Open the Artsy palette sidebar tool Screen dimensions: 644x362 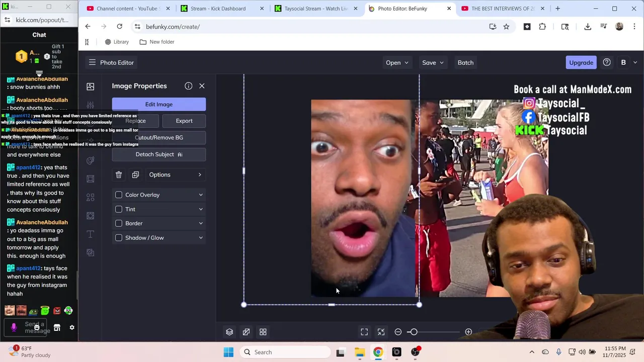tap(91, 160)
